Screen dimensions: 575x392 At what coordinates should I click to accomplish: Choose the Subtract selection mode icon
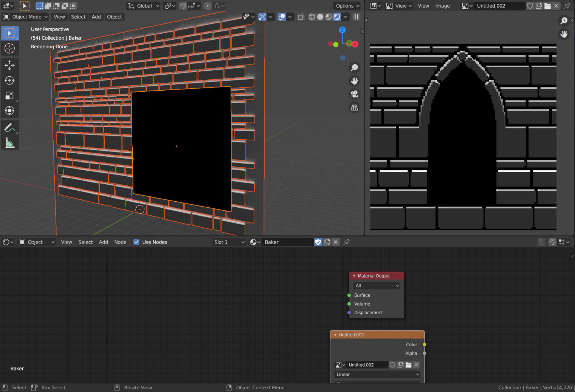(56, 6)
